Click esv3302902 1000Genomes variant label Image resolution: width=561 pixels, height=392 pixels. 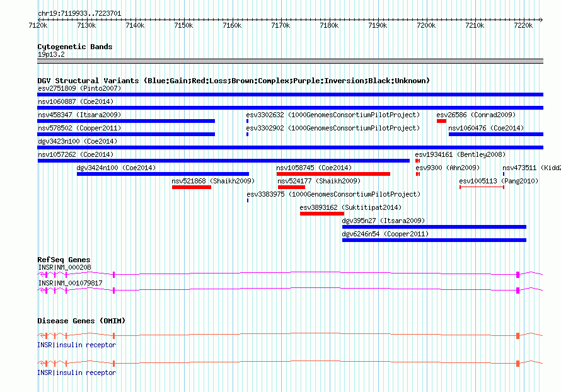[x=333, y=128]
